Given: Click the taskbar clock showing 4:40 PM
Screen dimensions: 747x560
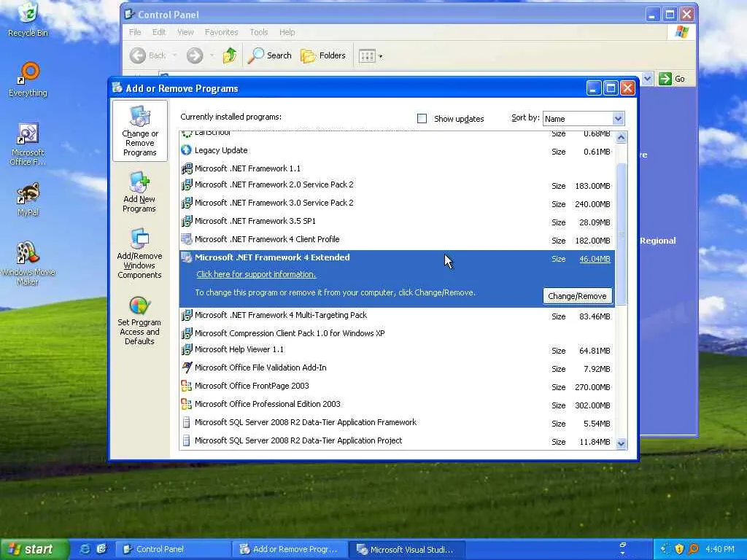Looking at the screenshot, I should pyautogui.click(x=720, y=549).
